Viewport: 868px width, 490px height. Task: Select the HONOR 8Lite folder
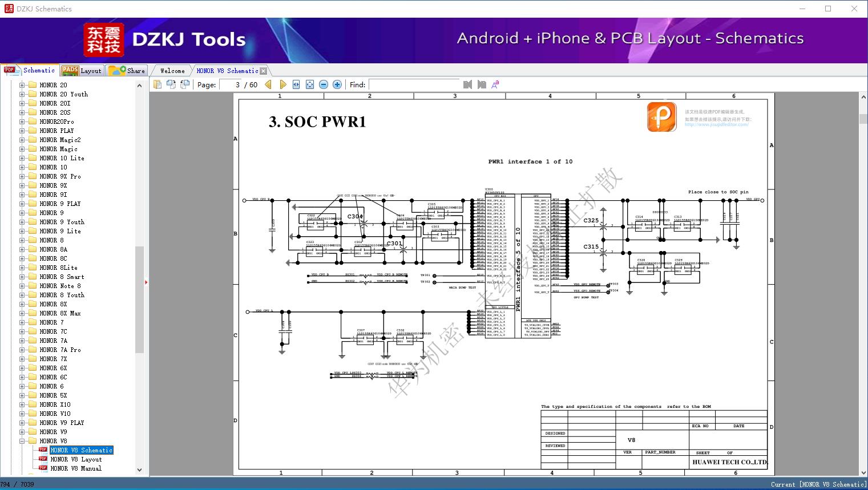tap(58, 268)
